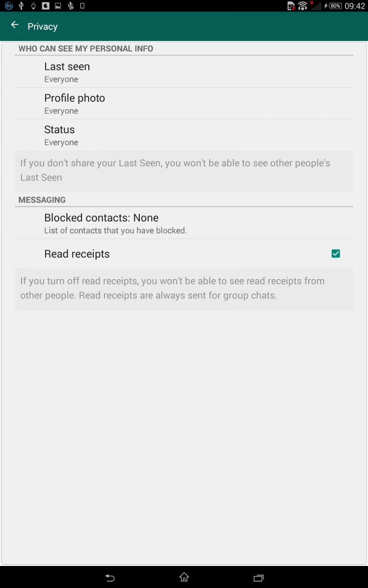Tap the 09:42 clock in status bar
Screen dimensions: 368x588
point(355,6)
